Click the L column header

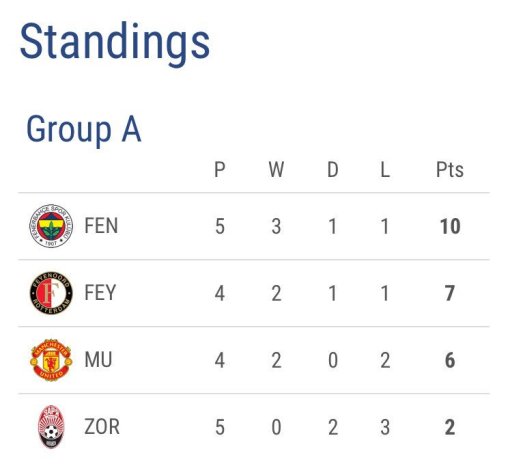385,170
